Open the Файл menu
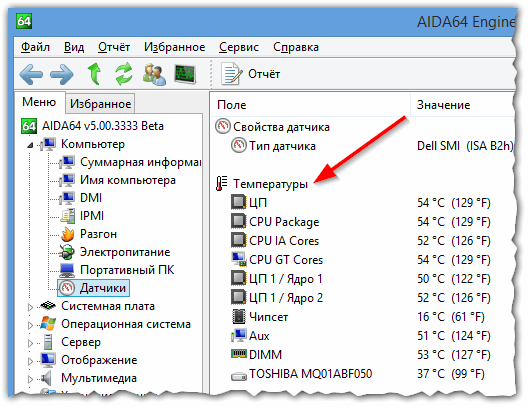The width and height of the screenshot is (528, 407). point(35,47)
